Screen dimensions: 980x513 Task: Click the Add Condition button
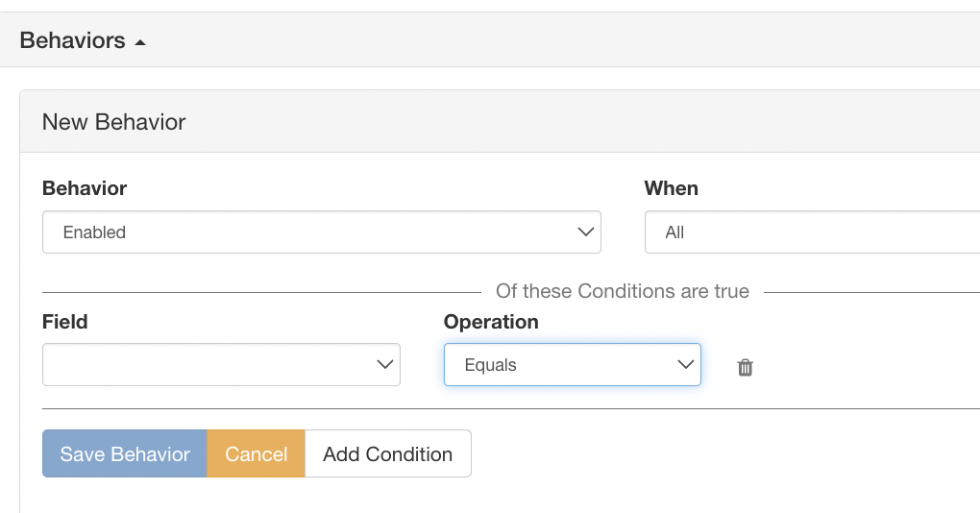click(387, 454)
